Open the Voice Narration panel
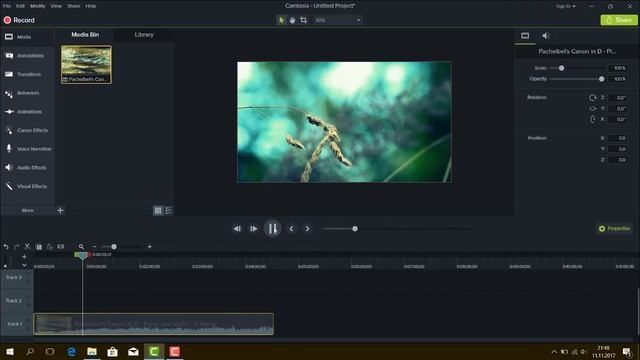The height and width of the screenshot is (360, 640). (x=27, y=149)
